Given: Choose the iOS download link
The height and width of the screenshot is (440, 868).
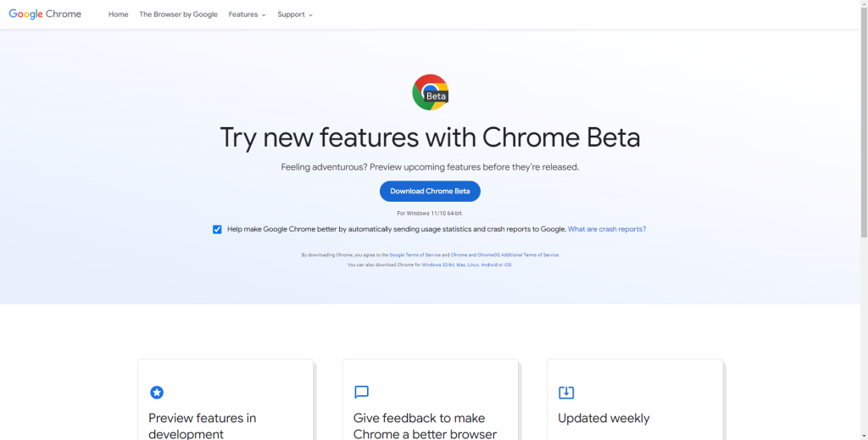Looking at the screenshot, I should pos(508,265).
